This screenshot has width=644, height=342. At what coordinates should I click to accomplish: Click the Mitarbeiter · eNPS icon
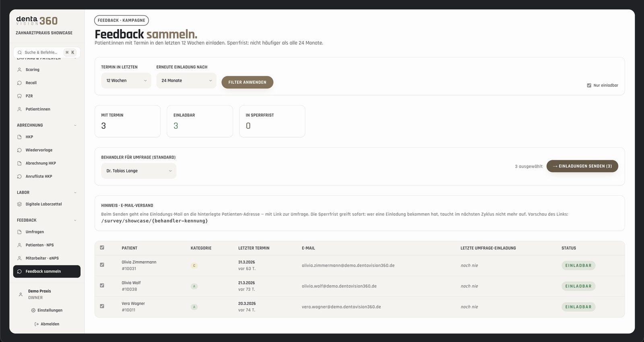pyautogui.click(x=19, y=258)
